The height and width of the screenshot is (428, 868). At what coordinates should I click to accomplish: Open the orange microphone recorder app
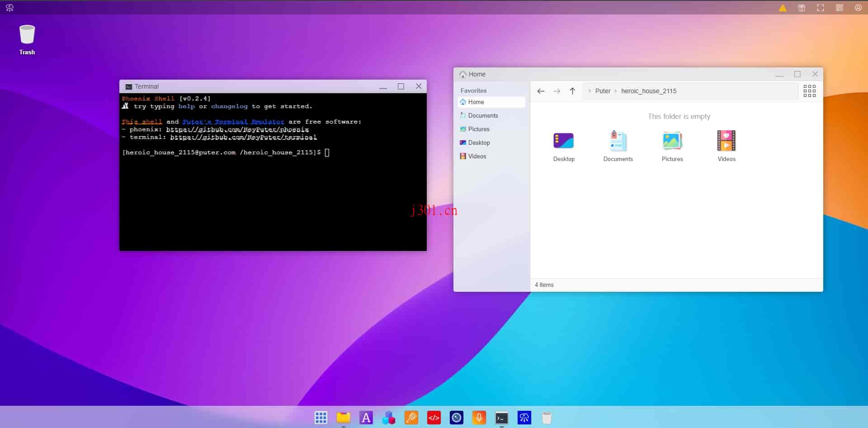[x=479, y=418]
